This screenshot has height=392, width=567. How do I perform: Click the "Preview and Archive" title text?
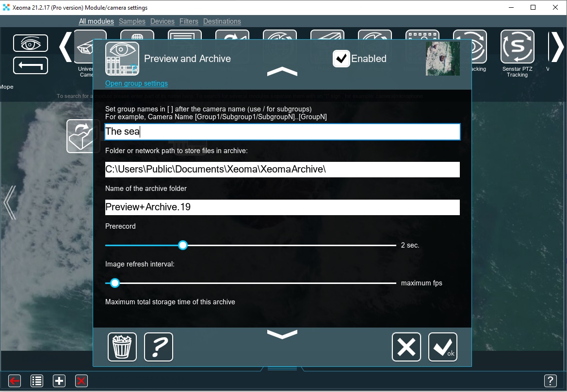point(187,59)
